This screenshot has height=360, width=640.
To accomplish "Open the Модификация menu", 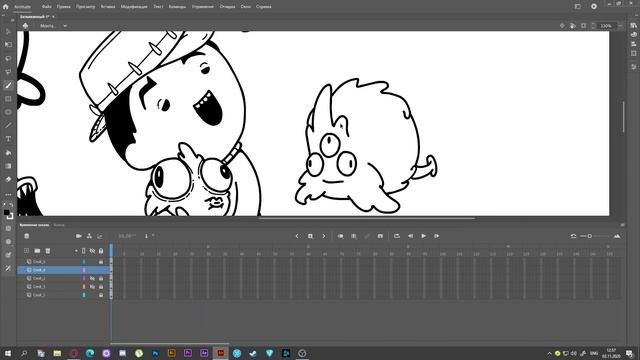I will (134, 7).
